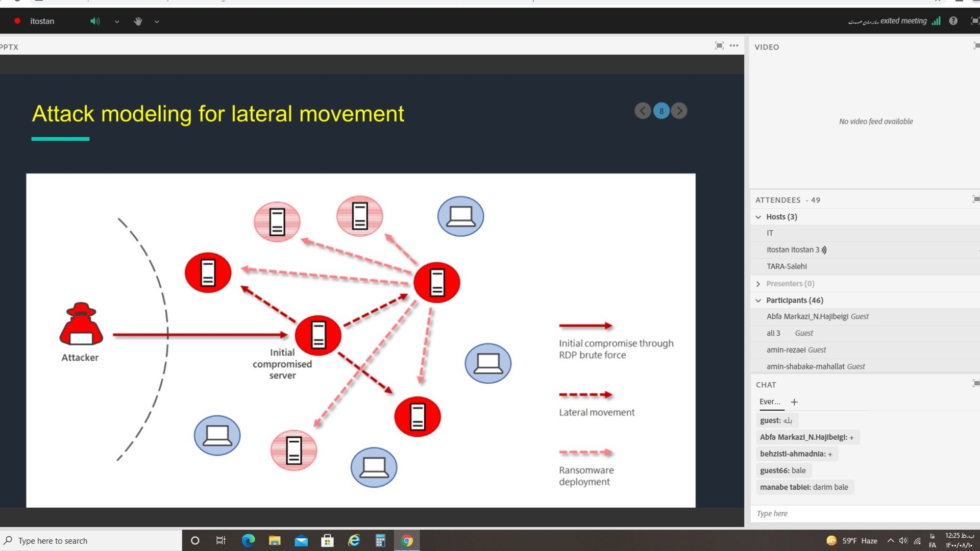Collapse the Hosts (3) group
This screenshot has width=980, height=551.
[758, 217]
